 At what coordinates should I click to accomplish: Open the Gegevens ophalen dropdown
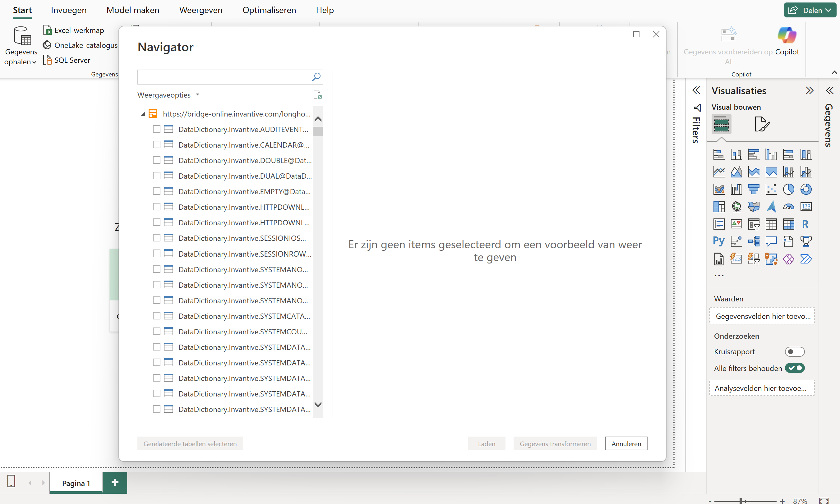click(21, 46)
